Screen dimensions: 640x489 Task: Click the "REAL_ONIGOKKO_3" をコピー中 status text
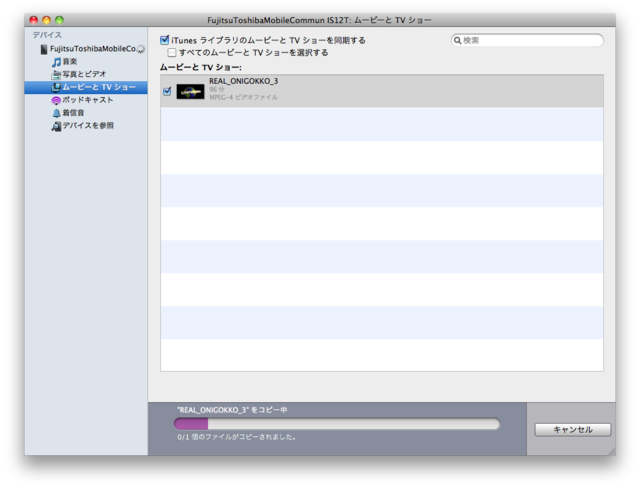[x=232, y=410]
